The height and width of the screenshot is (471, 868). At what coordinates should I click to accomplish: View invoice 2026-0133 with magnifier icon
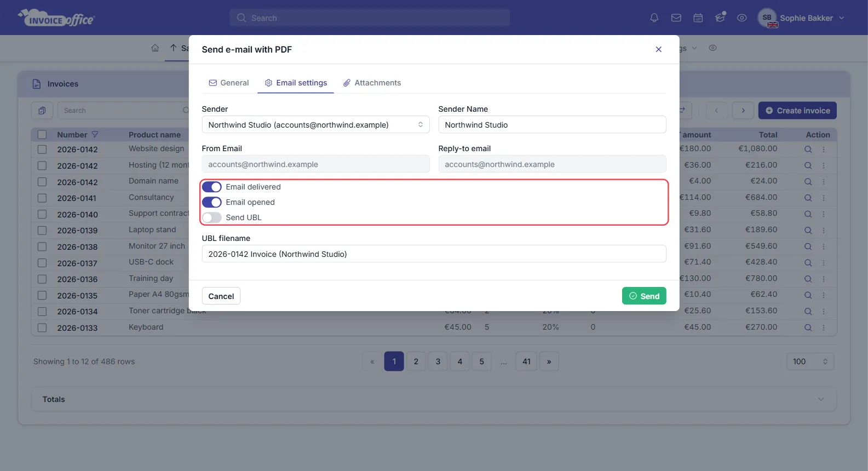[x=808, y=328]
